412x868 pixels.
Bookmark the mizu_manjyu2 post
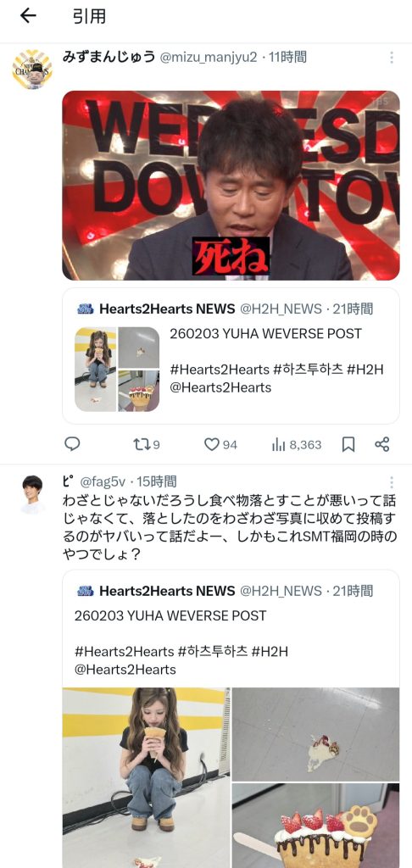click(348, 444)
